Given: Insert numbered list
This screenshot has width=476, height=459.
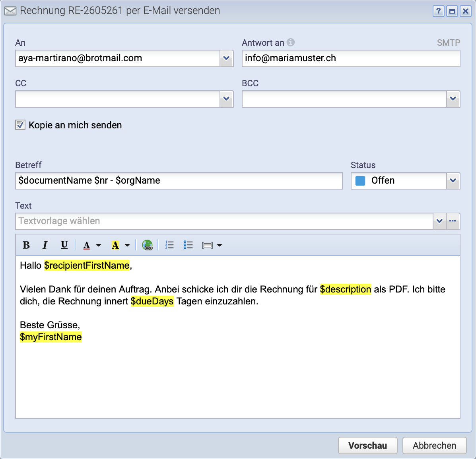Looking at the screenshot, I should point(169,245).
